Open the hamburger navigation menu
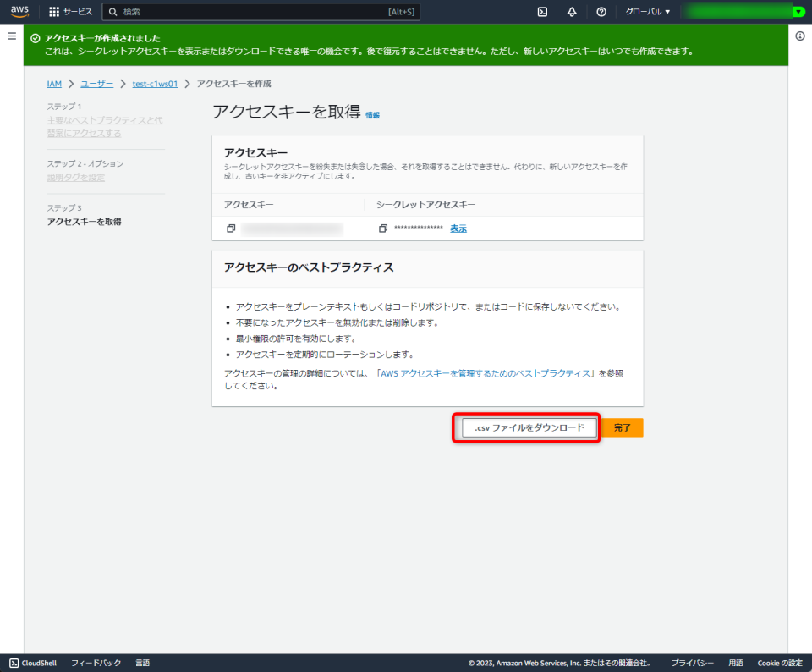This screenshot has width=812, height=672. [x=11, y=36]
